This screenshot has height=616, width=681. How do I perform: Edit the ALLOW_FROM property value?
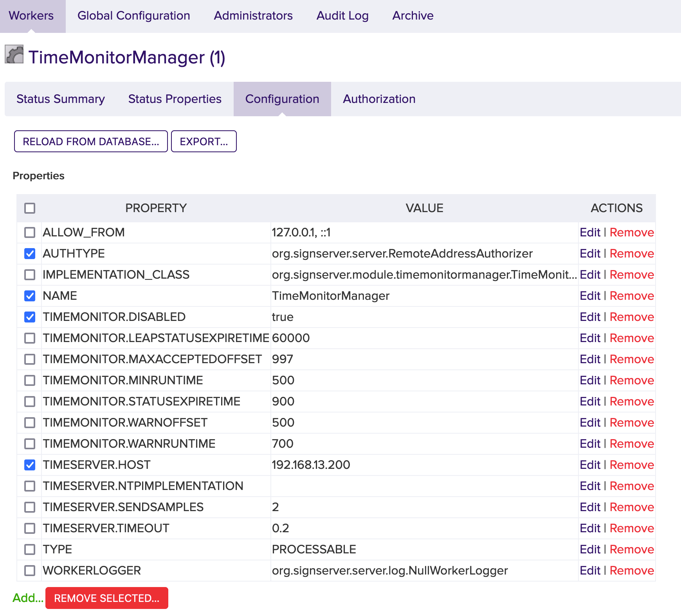coord(590,232)
